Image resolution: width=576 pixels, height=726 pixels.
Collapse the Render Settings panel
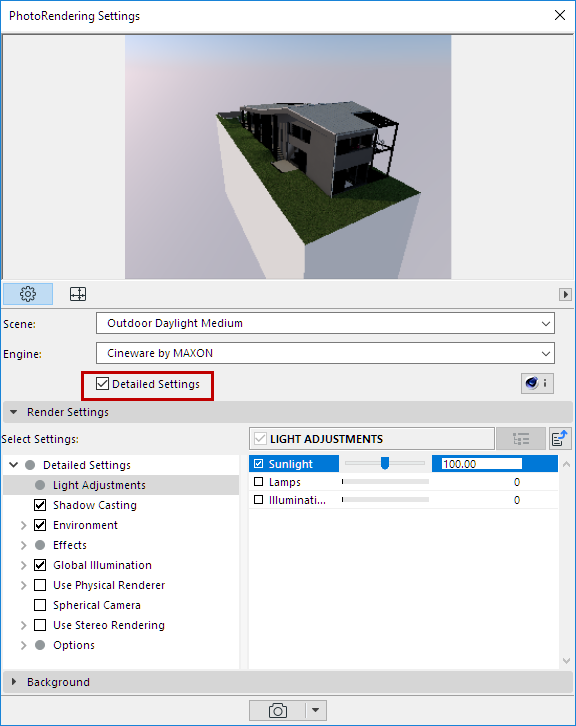14,412
